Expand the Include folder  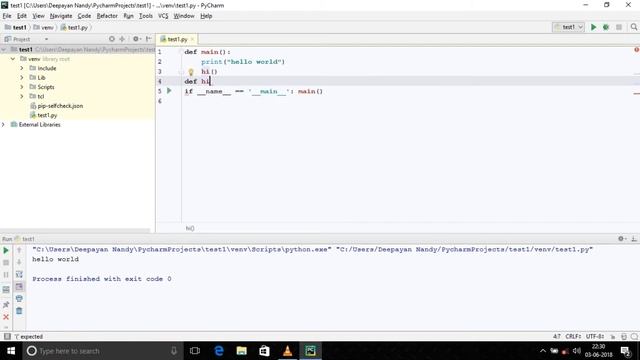pos(22,68)
